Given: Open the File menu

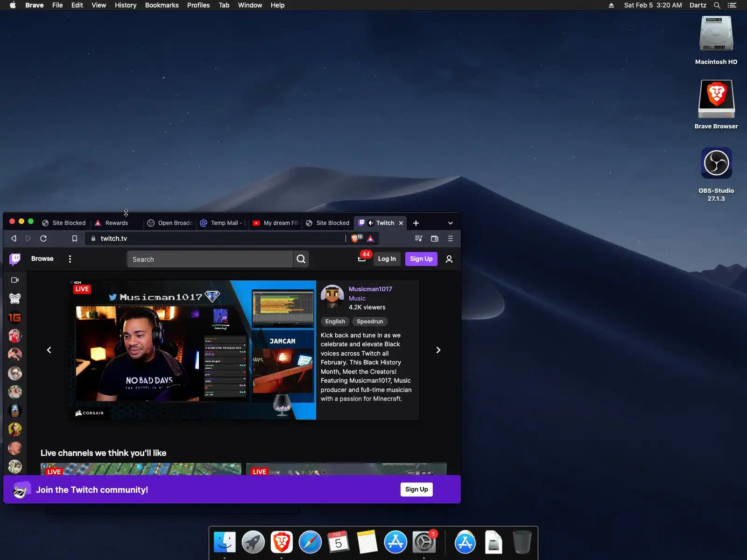Looking at the screenshot, I should (57, 5).
